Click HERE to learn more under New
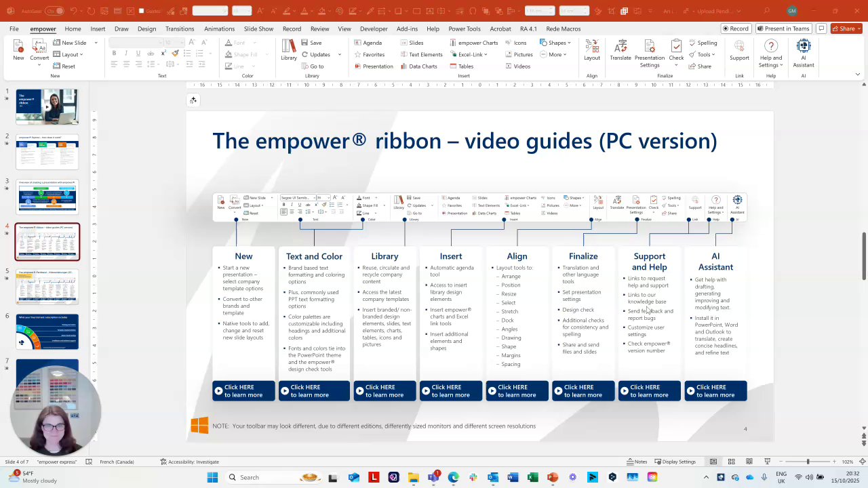 click(x=243, y=391)
